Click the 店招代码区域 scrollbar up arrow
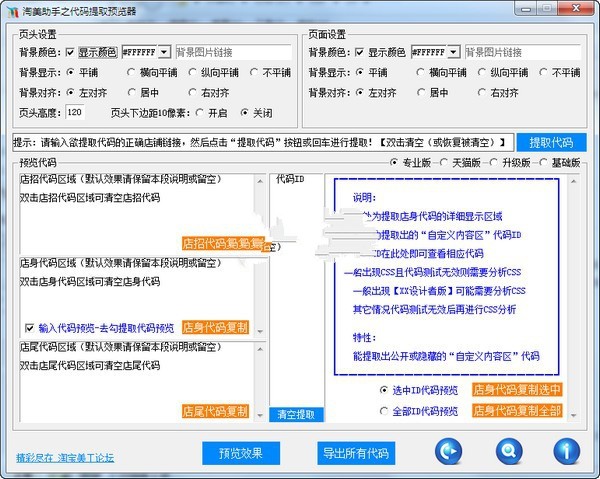Screen dimensions: 600x479 260,181
